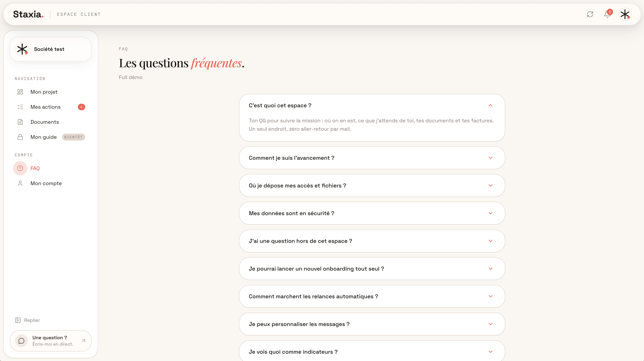
Task: Click the Staxia logo
Action: click(28, 14)
